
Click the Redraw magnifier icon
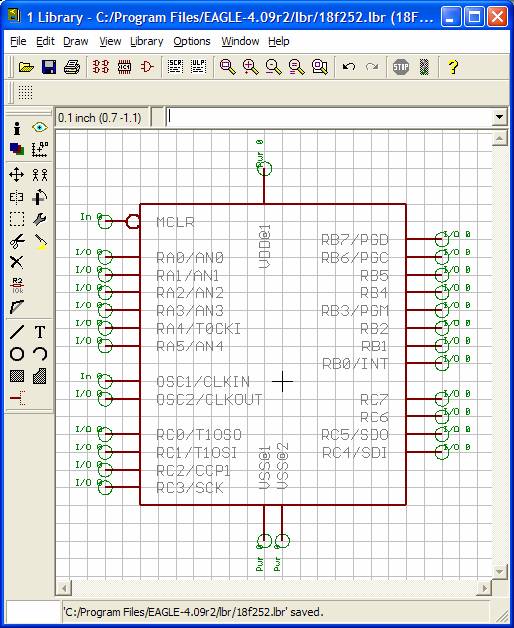tap(297, 66)
